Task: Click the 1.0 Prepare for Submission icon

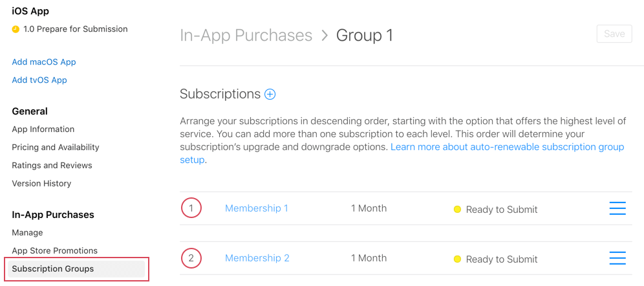Action: tap(16, 29)
